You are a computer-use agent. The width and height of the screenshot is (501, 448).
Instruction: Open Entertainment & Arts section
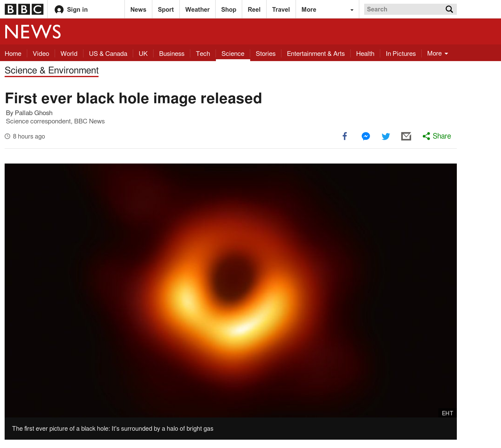[x=316, y=54]
